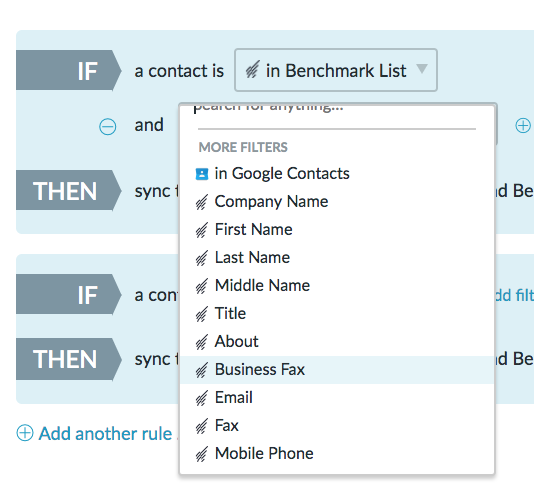Click the dropdown arrow on the Benchmark List selector

pyautogui.click(x=422, y=68)
